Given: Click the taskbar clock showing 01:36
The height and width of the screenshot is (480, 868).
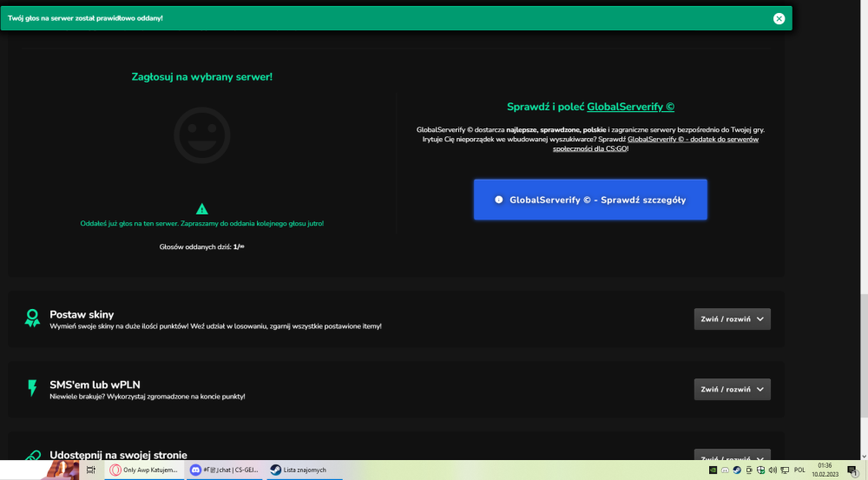Looking at the screenshot, I should pyautogui.click(x=825, y=470).
